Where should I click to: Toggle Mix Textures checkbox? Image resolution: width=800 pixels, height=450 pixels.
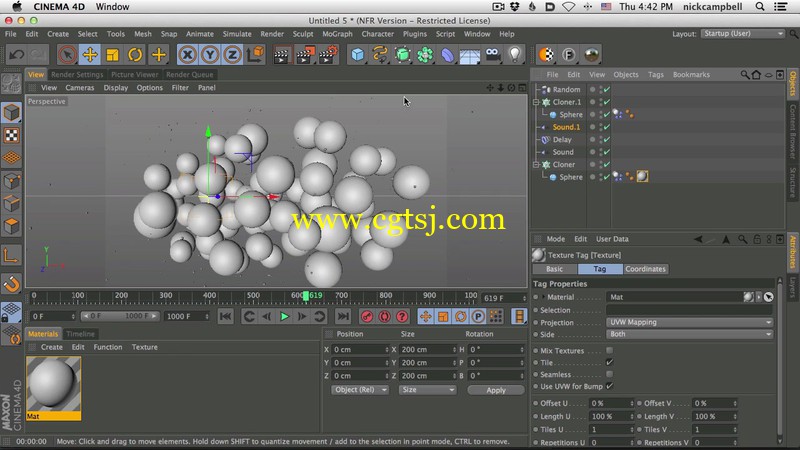pyautogui.click(x=609, y=351)
